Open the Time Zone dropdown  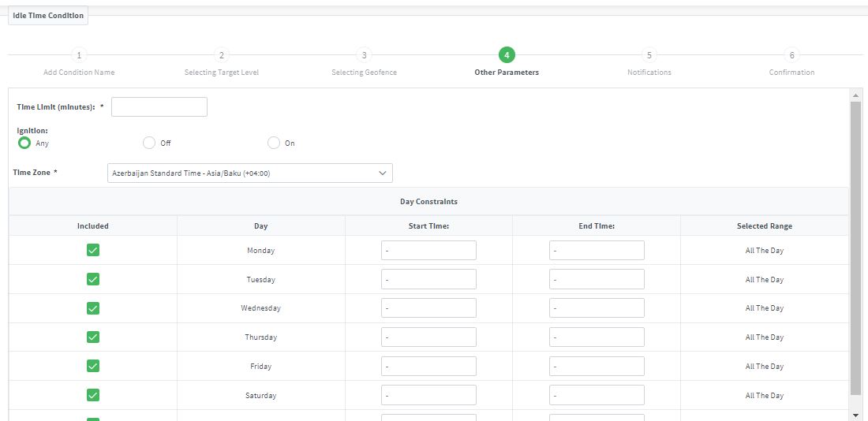(x=249, y=173)
